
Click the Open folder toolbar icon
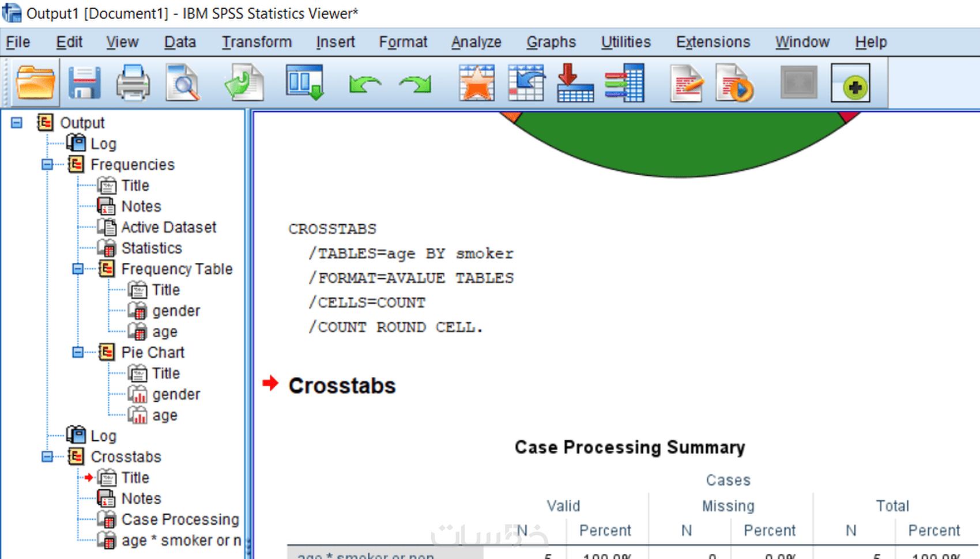click(36, 84)
